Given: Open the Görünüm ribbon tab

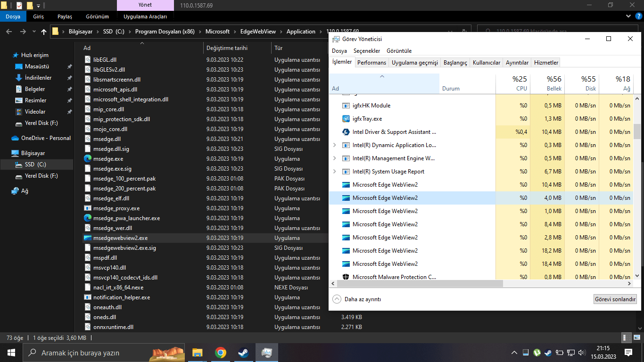Looking at the screenshot, I should point(98,16).
